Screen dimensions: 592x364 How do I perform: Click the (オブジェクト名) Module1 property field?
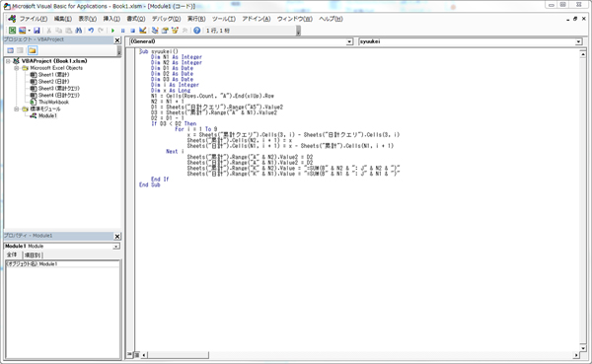click(x=62, y=264)
